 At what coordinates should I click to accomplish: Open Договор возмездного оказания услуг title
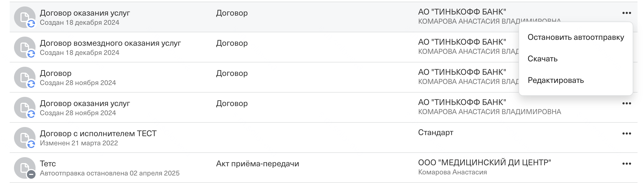click(x=110, y=43)
